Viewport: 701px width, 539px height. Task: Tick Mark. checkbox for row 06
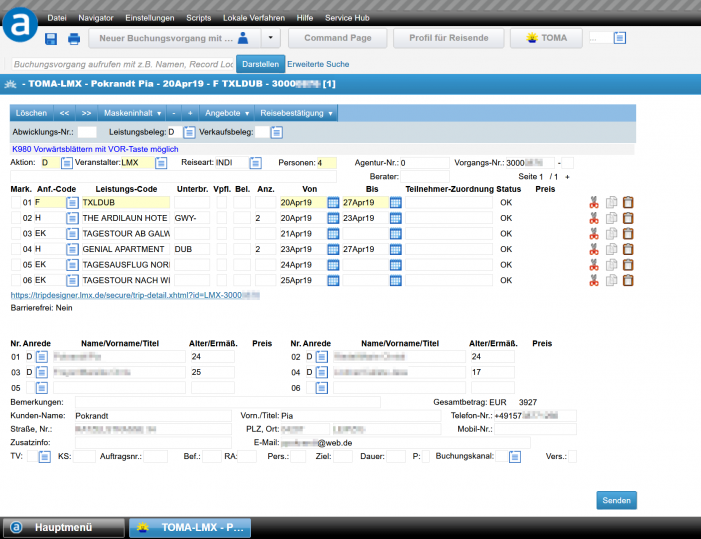coord(16,280)
